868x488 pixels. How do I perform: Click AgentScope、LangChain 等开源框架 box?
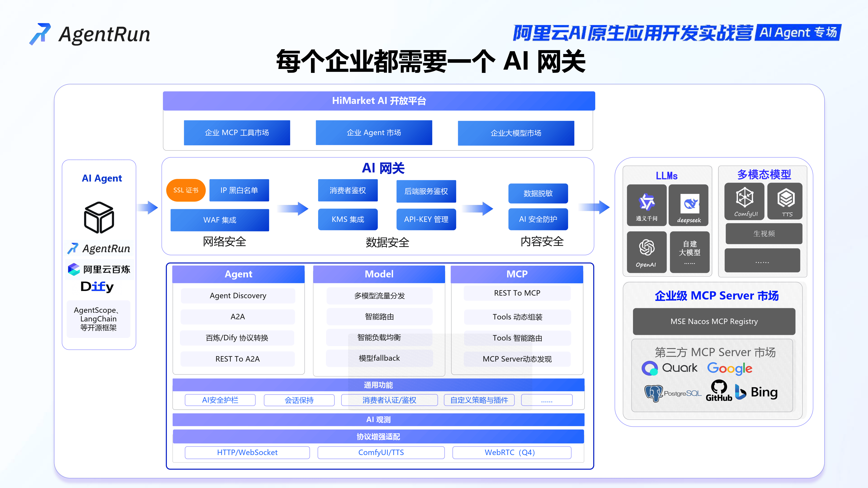click(98, 319)
